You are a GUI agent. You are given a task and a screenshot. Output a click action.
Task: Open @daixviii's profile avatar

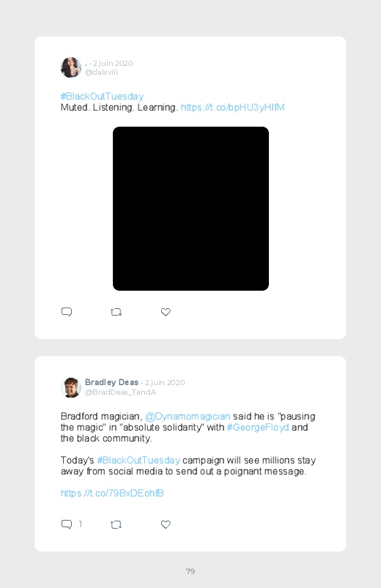click(x=71, y=67)
